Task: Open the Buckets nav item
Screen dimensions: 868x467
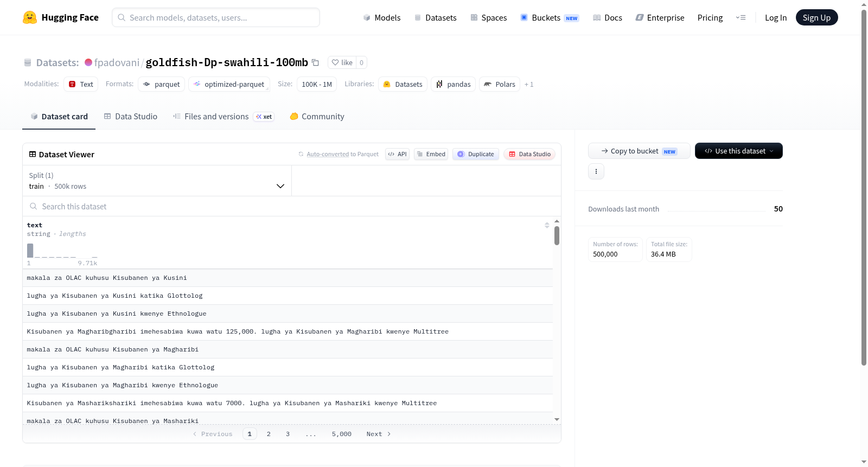Action: [550, 17]
